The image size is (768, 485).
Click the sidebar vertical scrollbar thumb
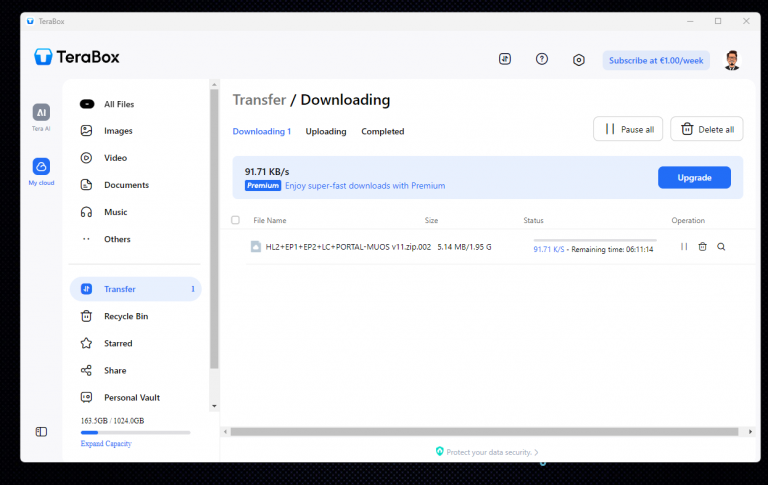point(214,229)
